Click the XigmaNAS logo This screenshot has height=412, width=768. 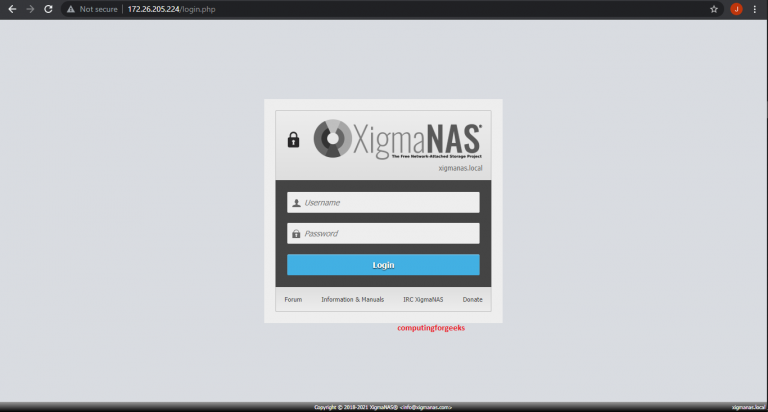tap(398, 139)
